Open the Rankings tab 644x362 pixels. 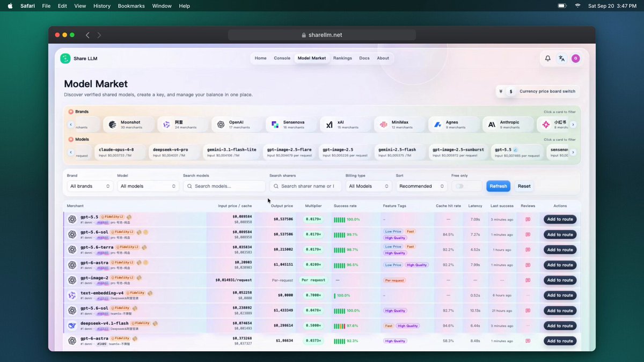(342, 58)
